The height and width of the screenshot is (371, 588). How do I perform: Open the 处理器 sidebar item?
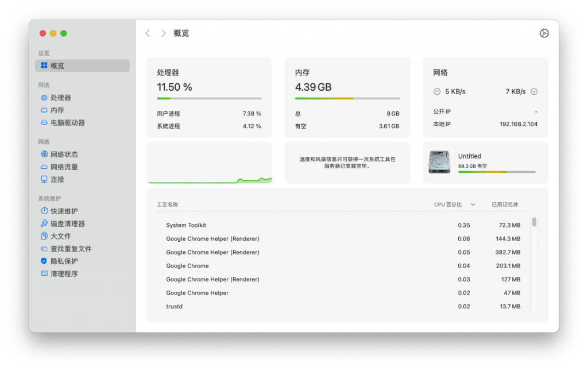click(x=82, y=98)
